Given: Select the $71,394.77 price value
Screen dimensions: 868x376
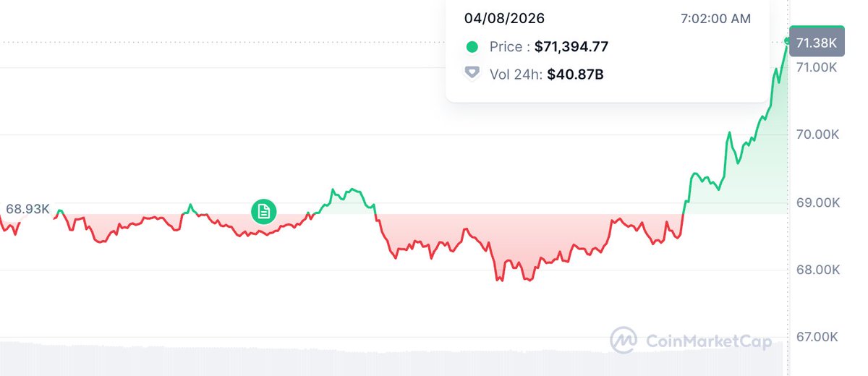Looking at the screenshot, I should [x=571, y=47].
